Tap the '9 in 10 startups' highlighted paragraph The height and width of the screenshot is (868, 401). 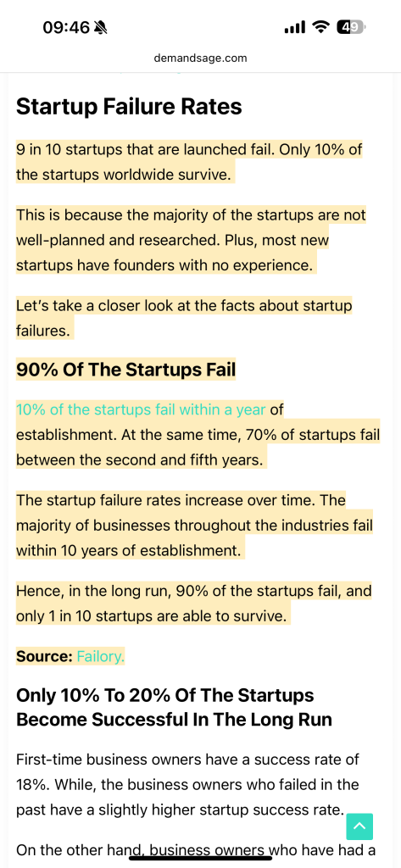point(189,162)
